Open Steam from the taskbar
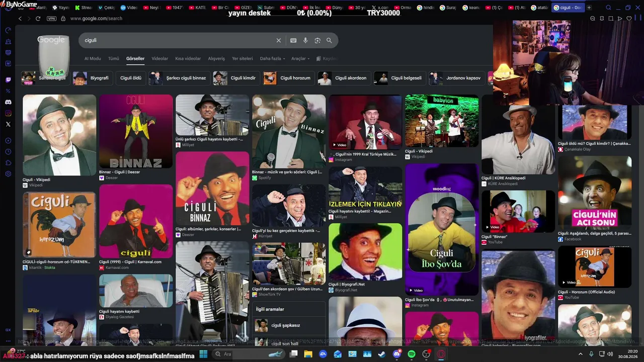Screen dimensions: 644x362 coord(382,354)
